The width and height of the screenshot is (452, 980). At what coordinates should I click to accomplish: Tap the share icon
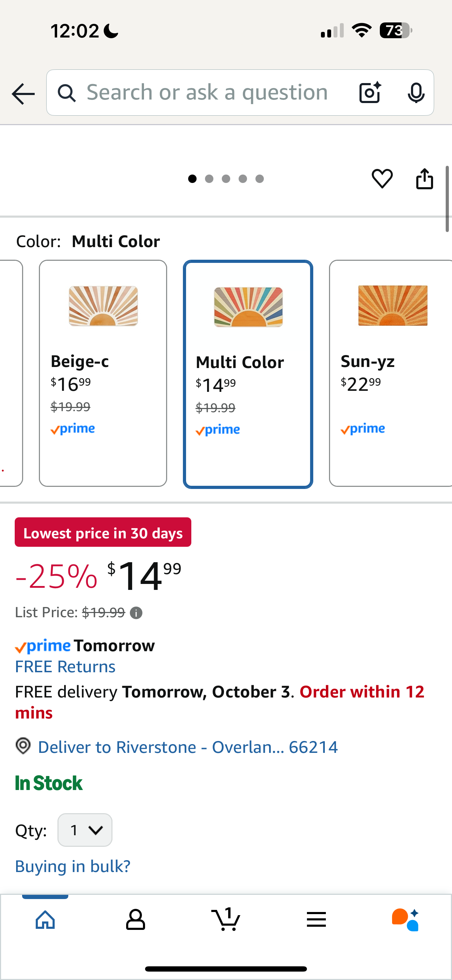coord(424,178)
